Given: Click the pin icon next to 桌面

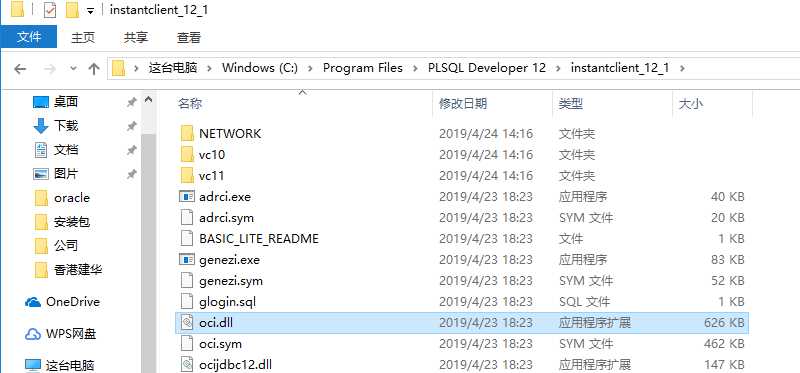Looking at the screenshot, I should (132, 103).
